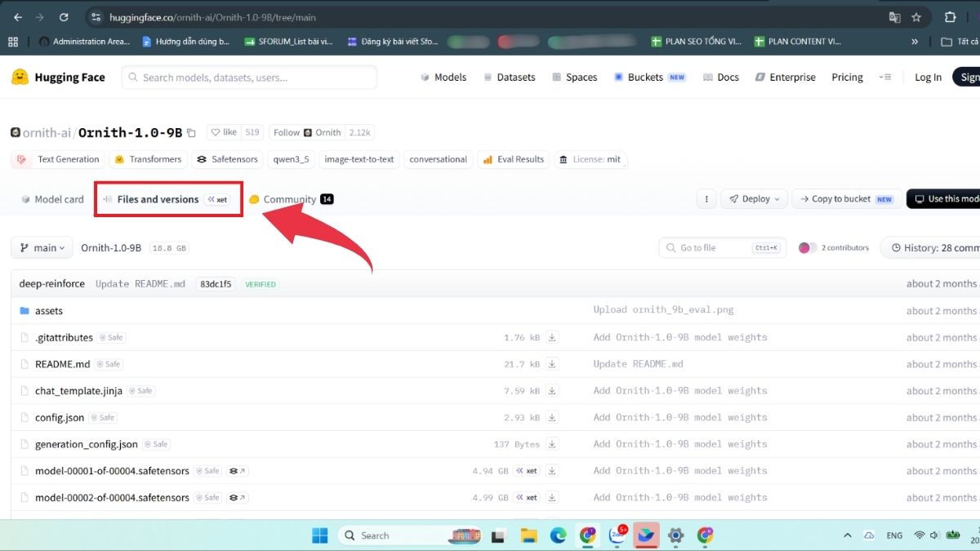
Task: Focus the search models, datasets, users field
Action: pyautogui.click(x=249, y=78)
